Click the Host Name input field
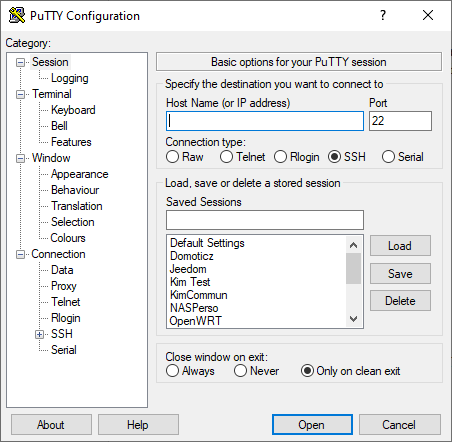The image size is (452, 442). pos(265,121)
